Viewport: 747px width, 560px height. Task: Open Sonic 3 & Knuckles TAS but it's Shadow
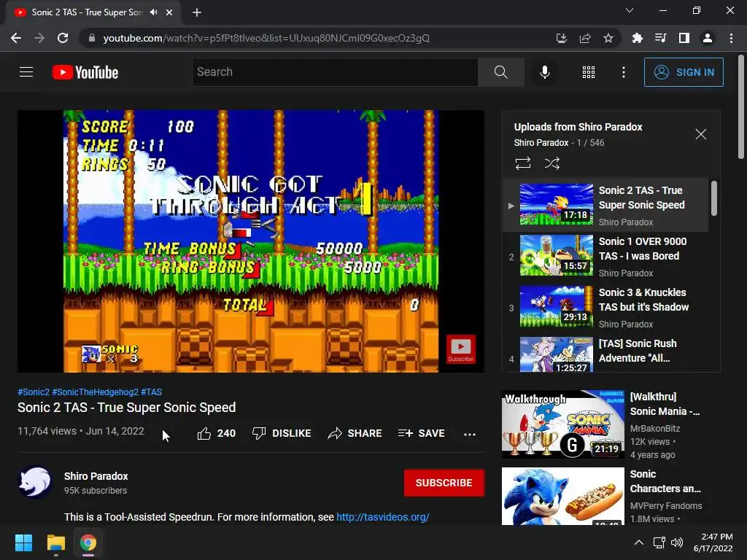[643, 300]
